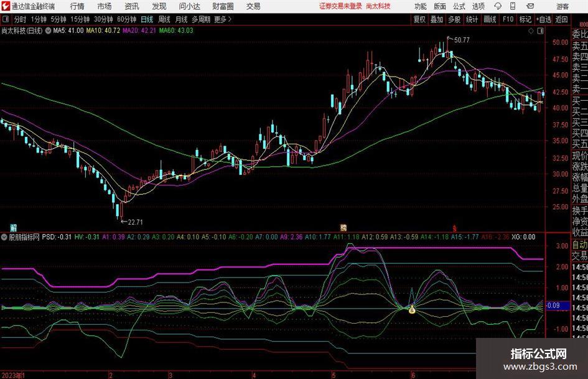The height and width of the screenshot is (379, 588).
Task: Click the MA20: 42.21 value label
Action: pyautogui.click(x=139, y=30)
